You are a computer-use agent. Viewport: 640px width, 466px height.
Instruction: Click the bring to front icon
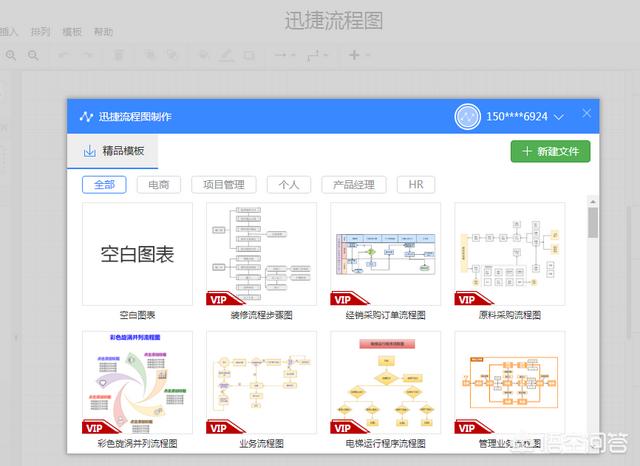pyautogui.click(x=151, y=55)
